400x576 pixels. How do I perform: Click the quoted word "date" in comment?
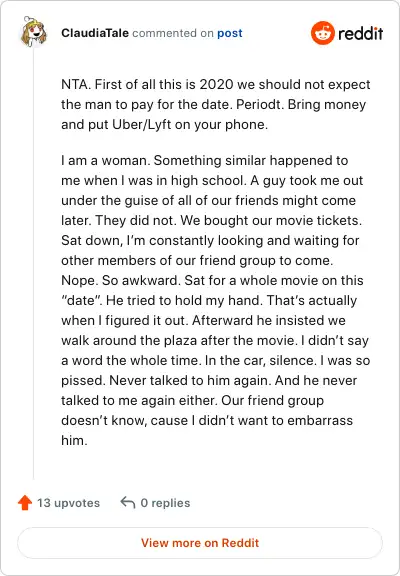pyautogui.click(x=82, y=300)
